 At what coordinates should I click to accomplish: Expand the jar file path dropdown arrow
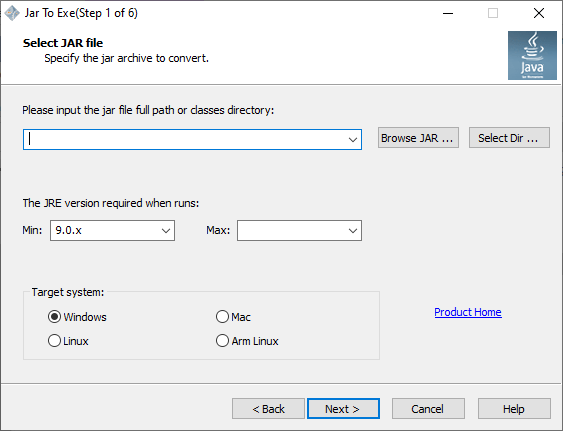pos(353,140)
